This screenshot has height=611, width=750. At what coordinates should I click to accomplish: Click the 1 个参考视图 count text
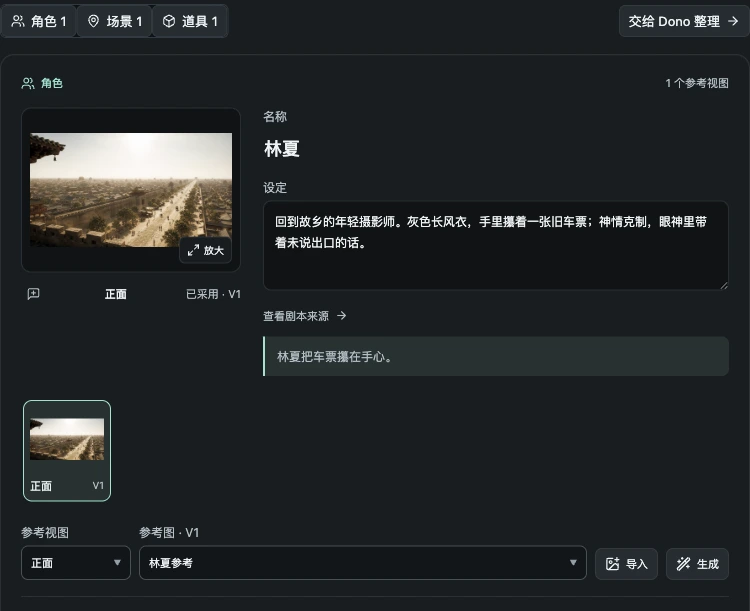697,83
